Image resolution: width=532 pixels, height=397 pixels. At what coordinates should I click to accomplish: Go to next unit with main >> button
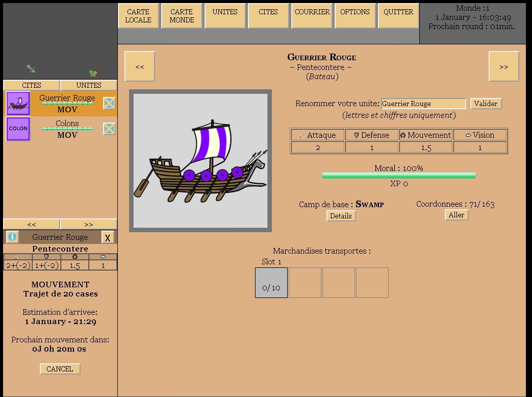(x=504, y=66)
